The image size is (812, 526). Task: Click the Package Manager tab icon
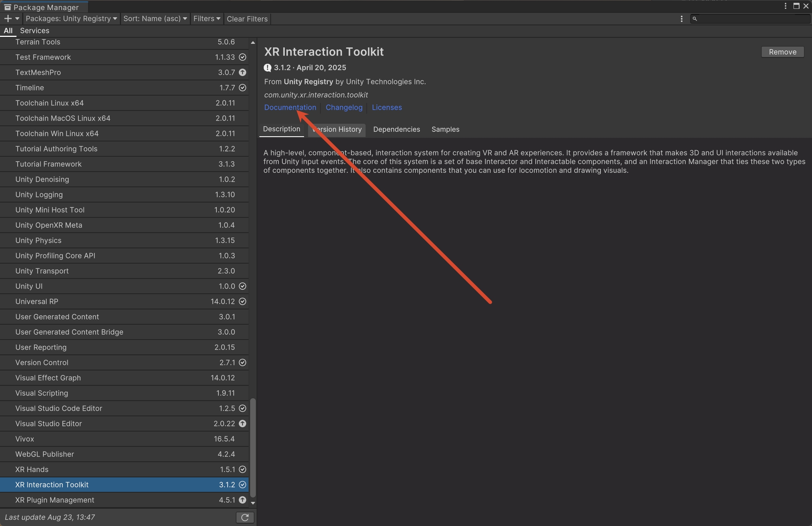tap(7, 7)
